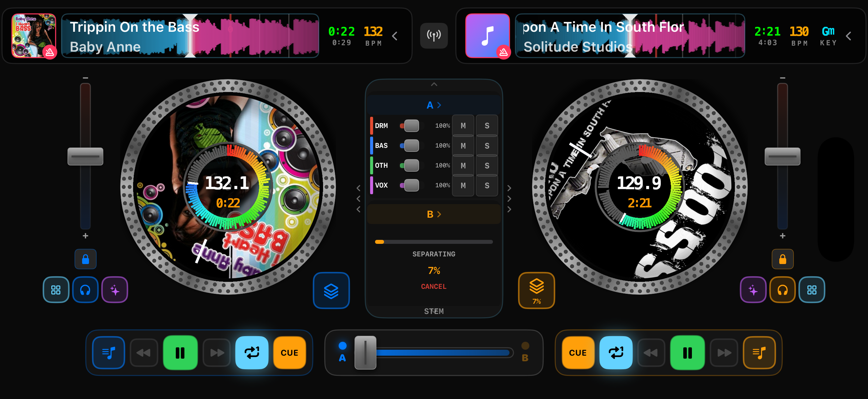This screenshot has height=399, width=868.
Task: Click deck A 132 BPM readout
Action: [x=373, y=35]
